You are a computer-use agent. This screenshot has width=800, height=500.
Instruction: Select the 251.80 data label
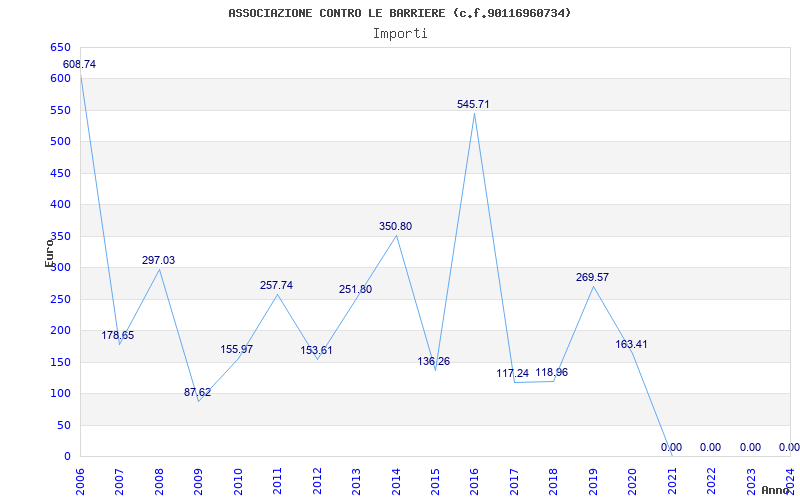(x=356, y=289)
